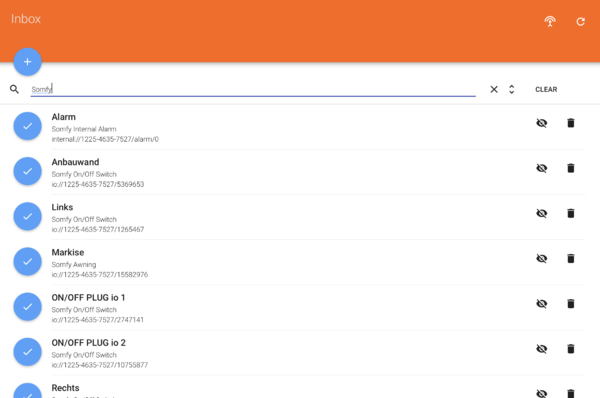Approve the Links entry checkmark
The image size is (600, 398).
point(28,216)
